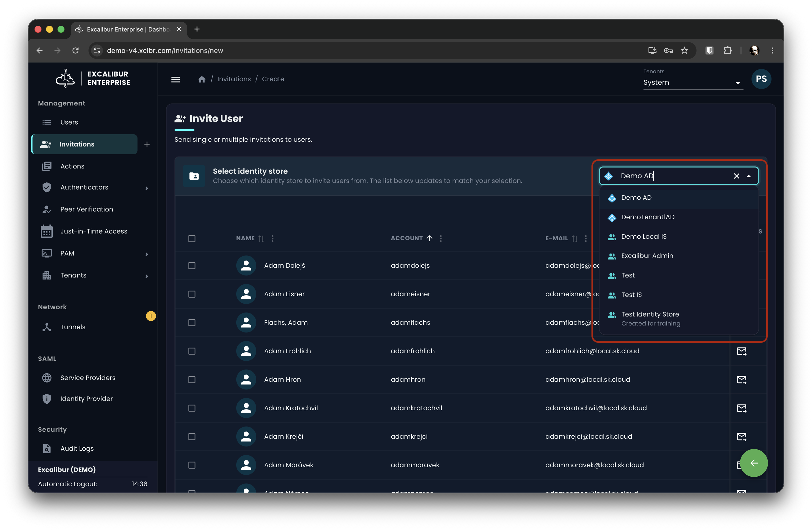Screen dimensions: 812x530
Task: Go to dashboard via home breadcrumb icon
Action: click(x=202, y=79)
